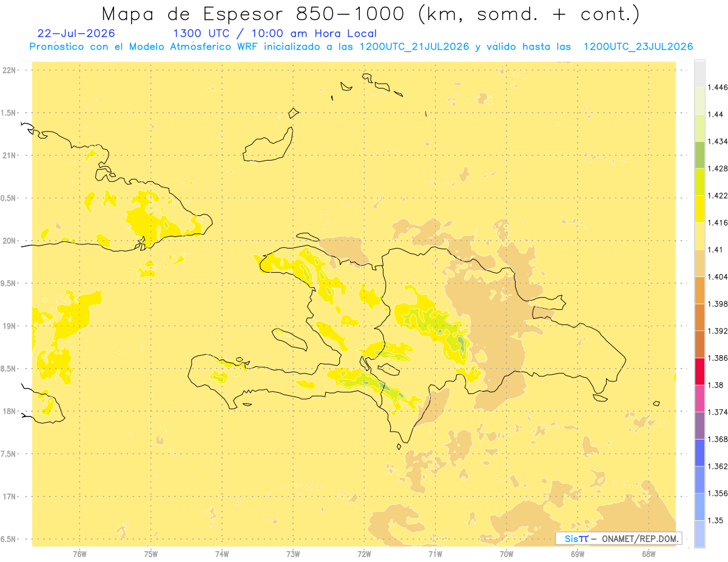Pick the green legend swatch between 1.428 and 1.434
Image resolution: width=728 pixels, height=562 pixels.
coord(699,155)
